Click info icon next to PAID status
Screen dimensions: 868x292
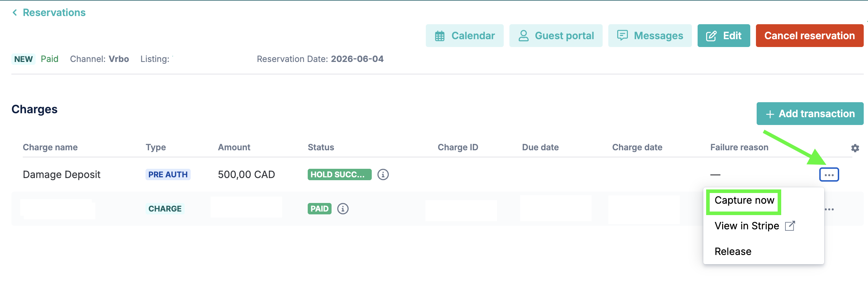[x=343, y=209]
